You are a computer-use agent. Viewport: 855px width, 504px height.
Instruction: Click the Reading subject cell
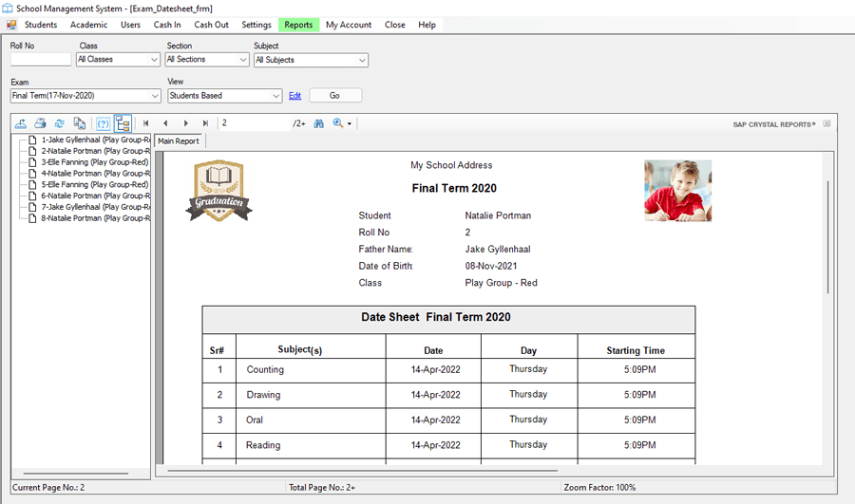311,445
